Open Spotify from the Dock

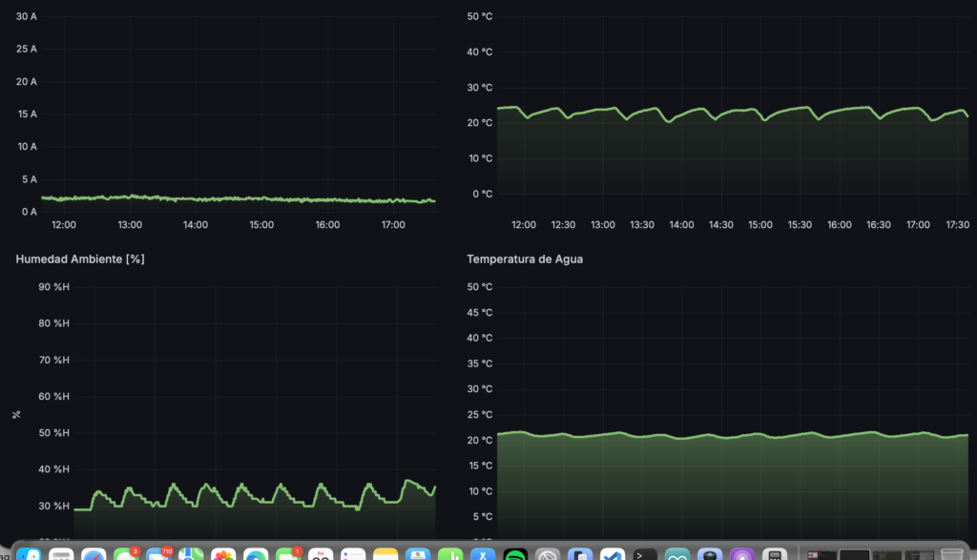tap(514, 553)
